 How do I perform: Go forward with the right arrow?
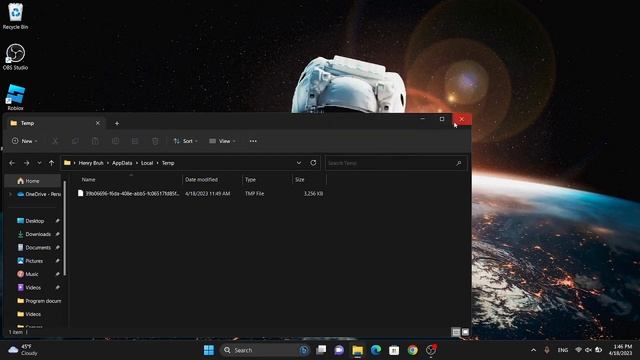[27, 163]
